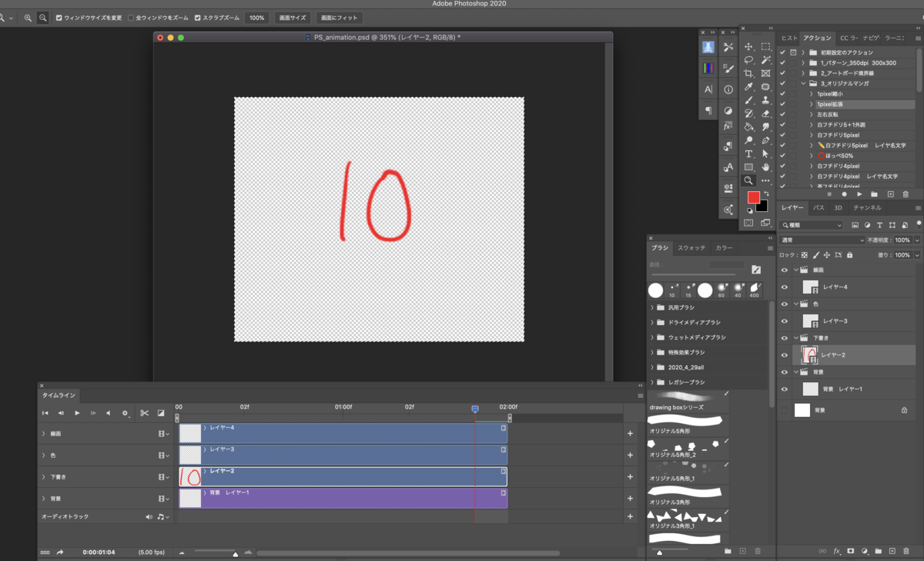Select the Crop tool
The image size is (924, 561).
(748, 73)
